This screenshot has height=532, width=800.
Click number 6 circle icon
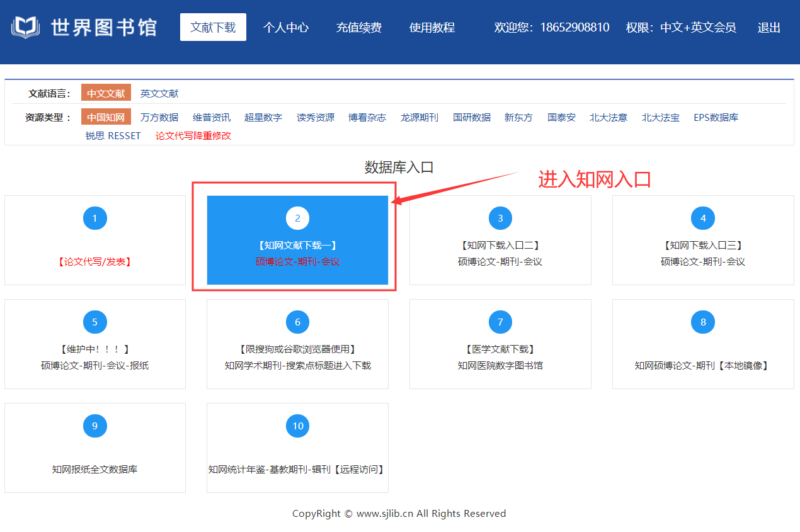tap(298, 322)
